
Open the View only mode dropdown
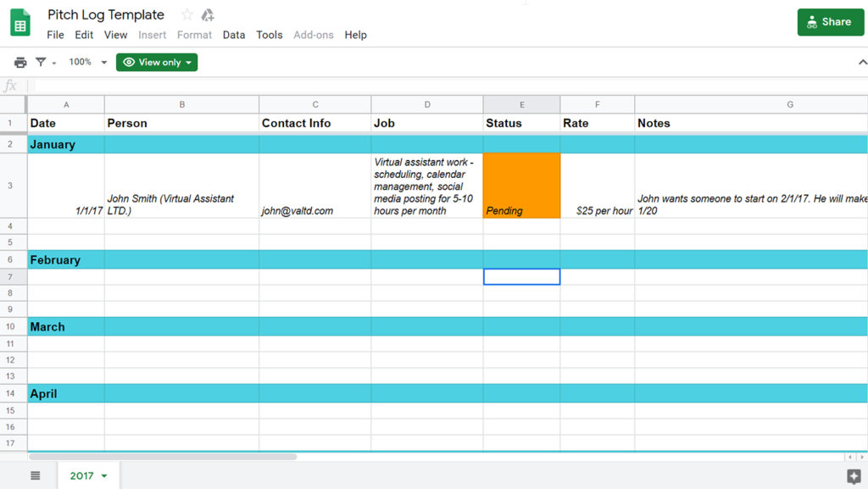click(157, 63)
